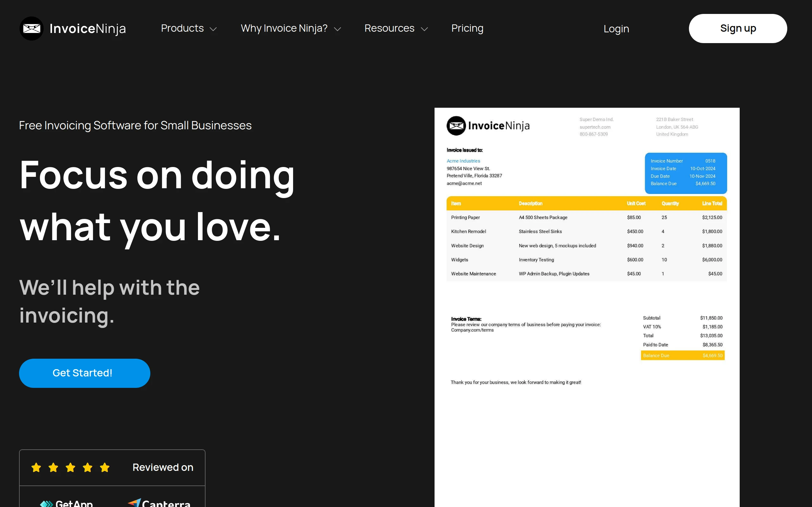The width and height of the screenshot is (812, 507).
Task: Click the InvoiceNinja envelope logo in the navbar
Action: coord(31,28)
